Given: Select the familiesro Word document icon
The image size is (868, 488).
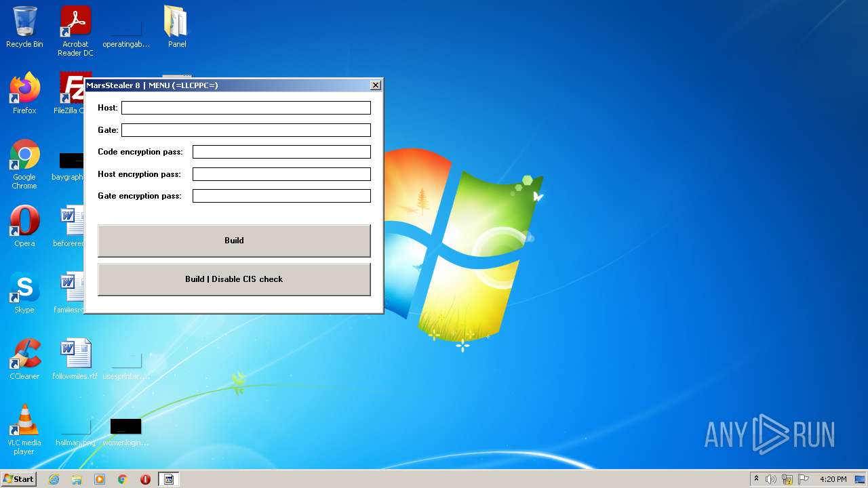Looking at the screenshot, I should pos(68,293).
